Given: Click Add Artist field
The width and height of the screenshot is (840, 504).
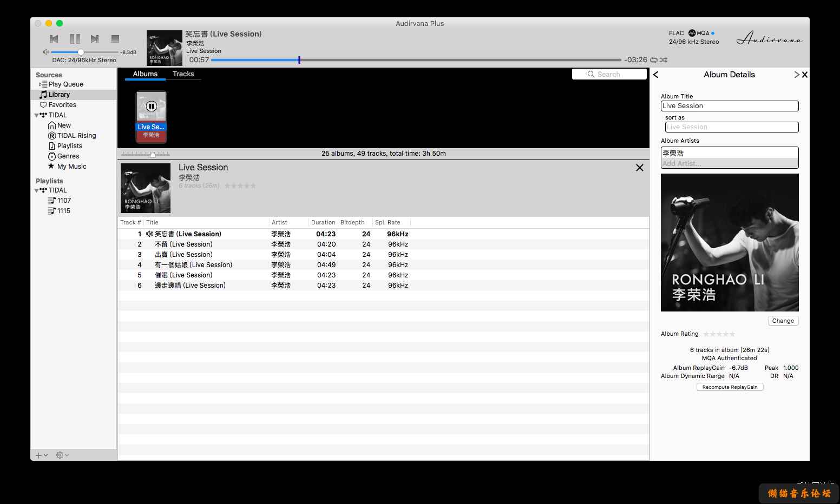Looking at the screenshot, I should (x=730, y=163).
